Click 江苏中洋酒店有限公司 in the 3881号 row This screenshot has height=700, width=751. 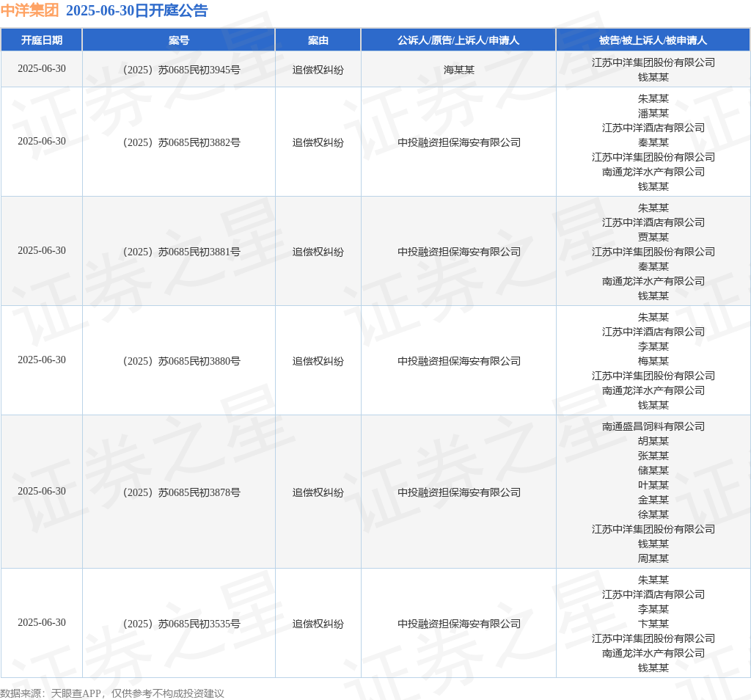[x=653, y=222]
